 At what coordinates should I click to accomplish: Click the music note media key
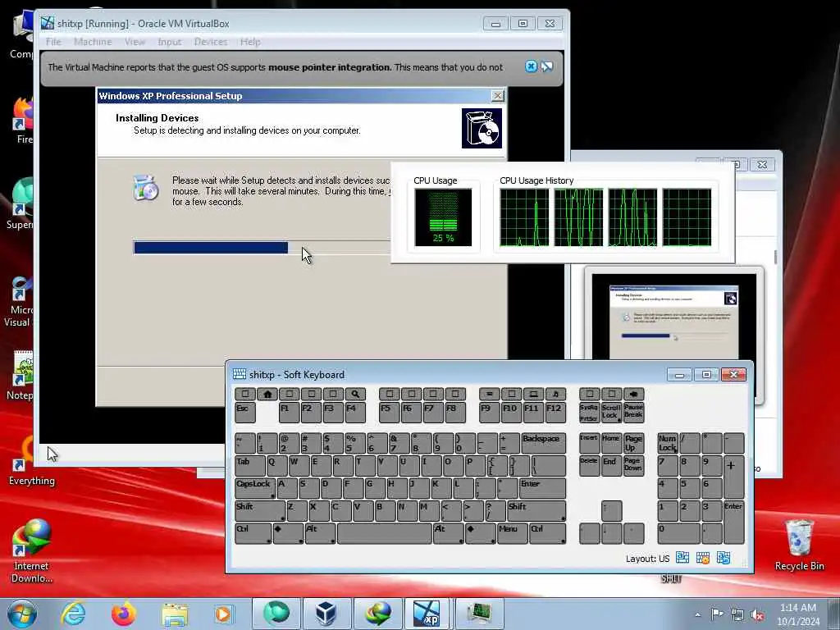coord(555,395)
